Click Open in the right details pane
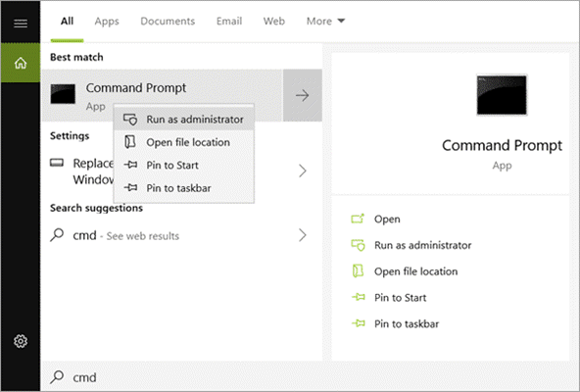Screen dimensions: 580x392 click(387, 220)
